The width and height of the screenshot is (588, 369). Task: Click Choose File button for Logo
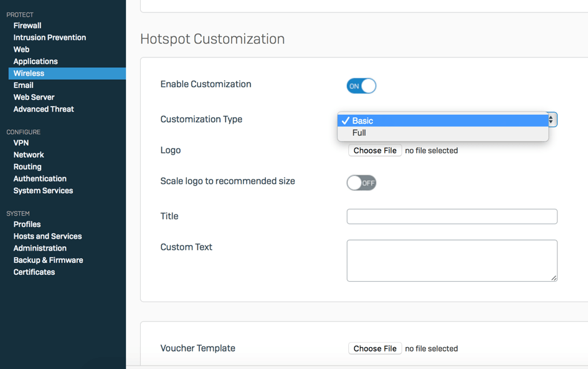click(x=374, y=150)
